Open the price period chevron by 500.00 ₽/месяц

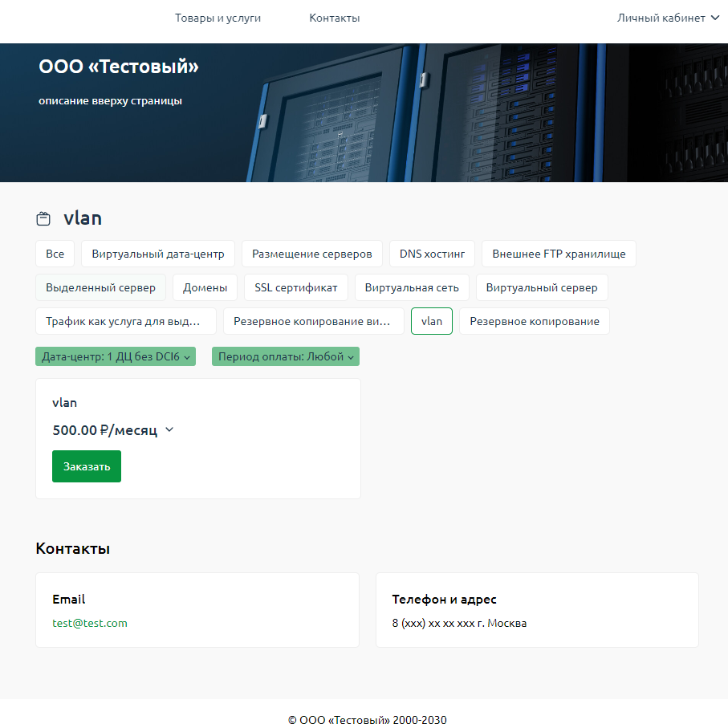coord(169,430)
